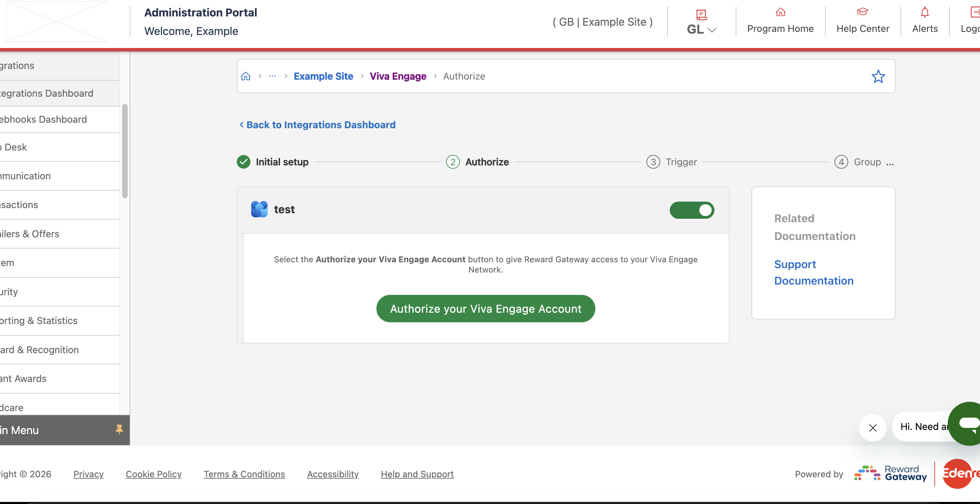Viewport: 980px width, 504px height.
Task: Open Instant Awards menu item
Action: pyautogui.click(x=60, y=379)
